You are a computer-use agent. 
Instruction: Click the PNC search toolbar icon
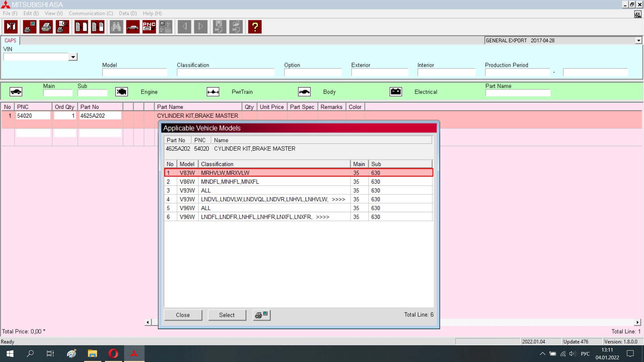tap(149, 27)
